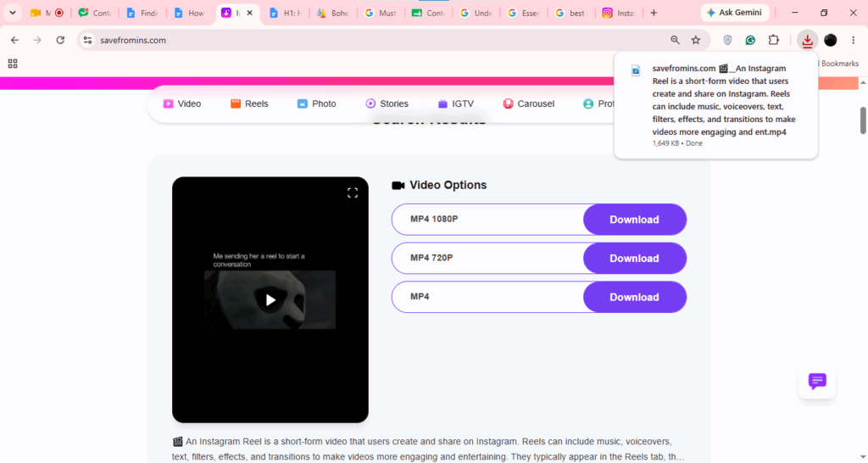Screen dimensions: 868x463
Task: Close the active savefromins tab
Action: point(250,13)
